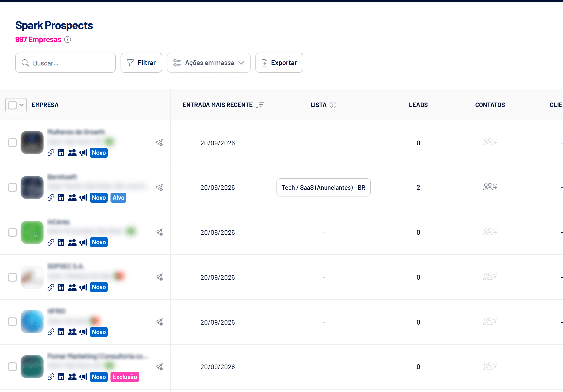Focus the Buscar... search field
563x392 pixels.
pyautogui.click(x=66, y=63)
